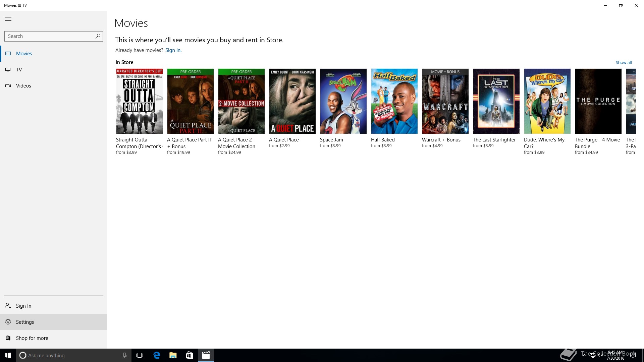Click The Last Starfighter title text
Viewport: 644px width, 362px height.
tap(494, 140)
